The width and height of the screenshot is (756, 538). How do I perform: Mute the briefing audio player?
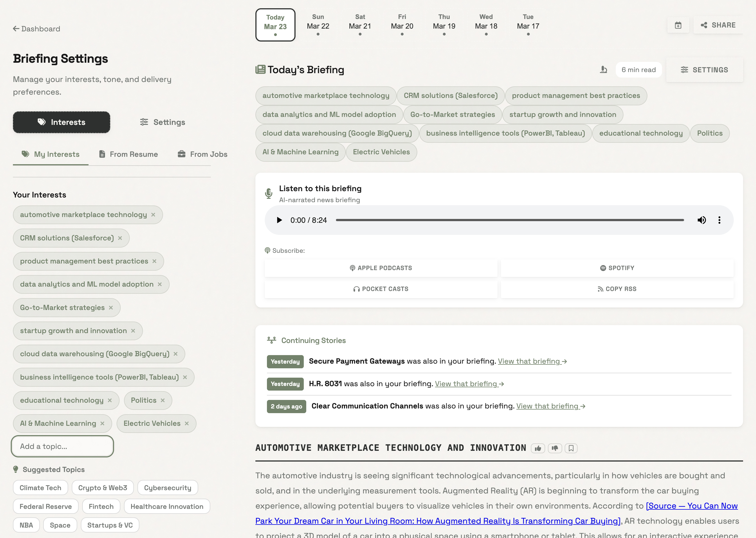(x=702, y=220)
